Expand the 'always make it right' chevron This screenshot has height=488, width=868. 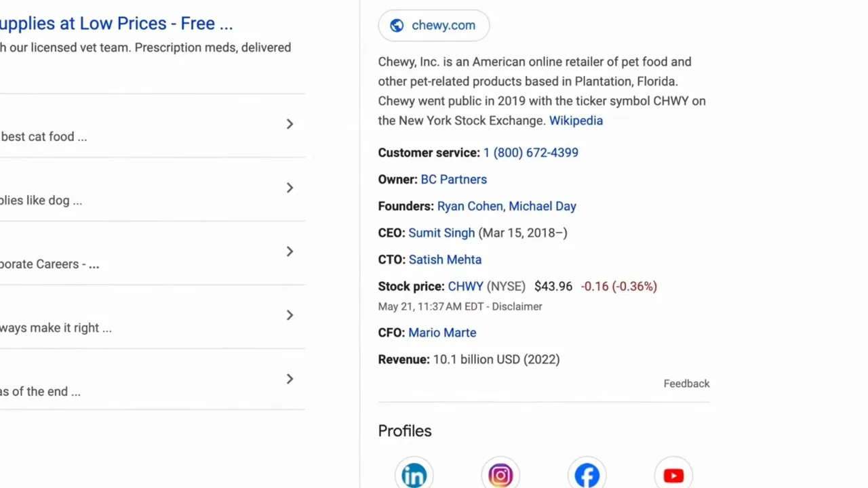tap(290, 315)
